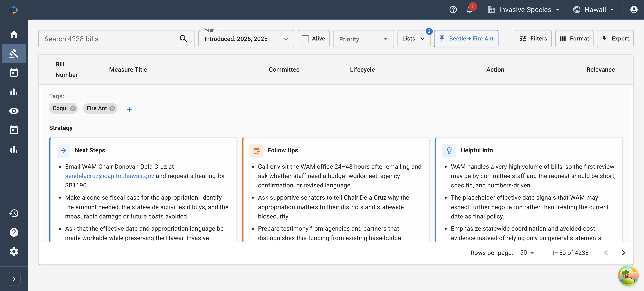Click the Search 4238 bills field
Screen dimensions: 644x291
(116, 39)
